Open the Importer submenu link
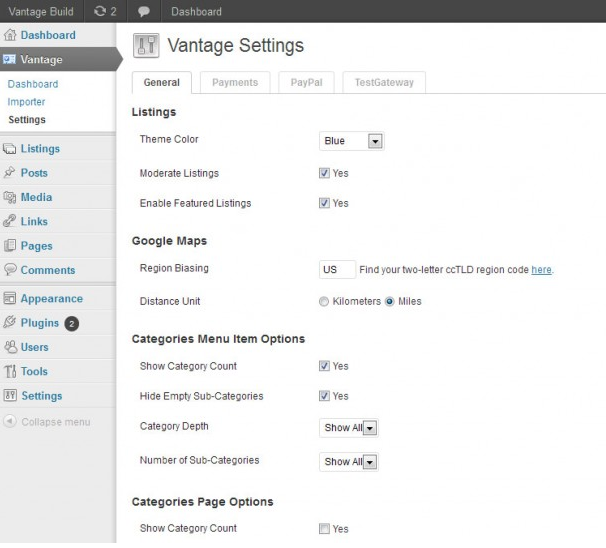The image size is (606, 548). tap(26, 102)
